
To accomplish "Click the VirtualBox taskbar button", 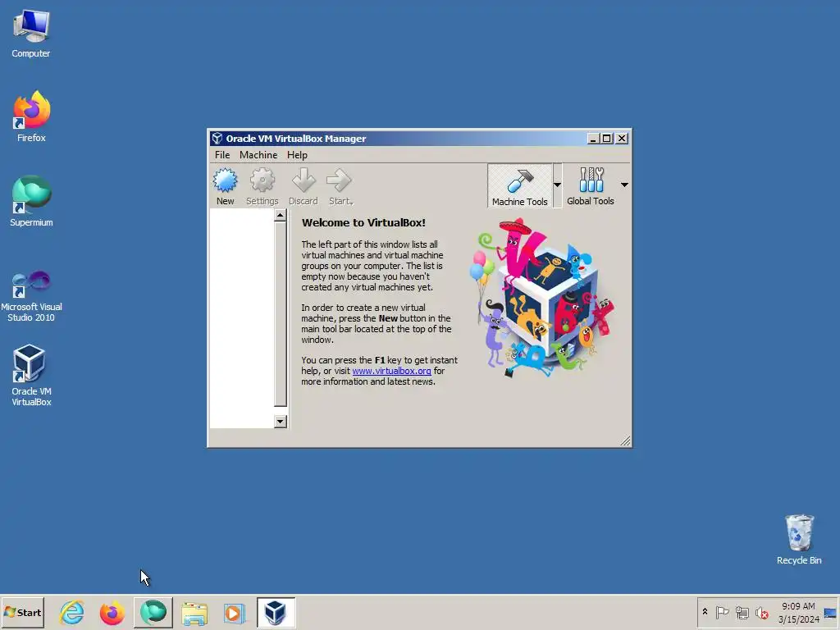I will pyautogui.click(x=276, y=612).
